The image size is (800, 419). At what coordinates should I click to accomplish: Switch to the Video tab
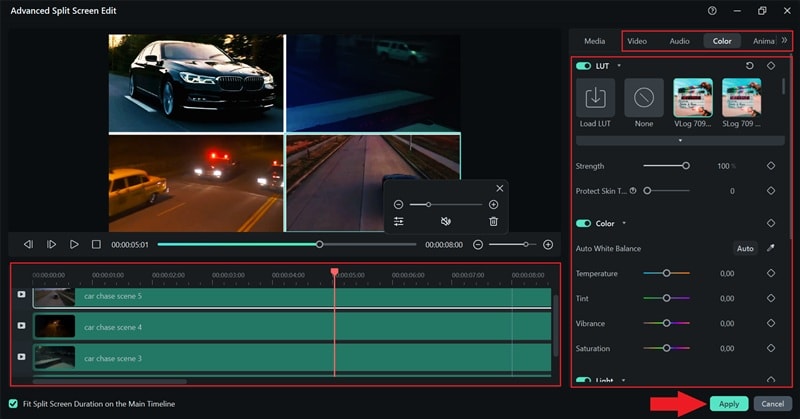click(637, 41)
